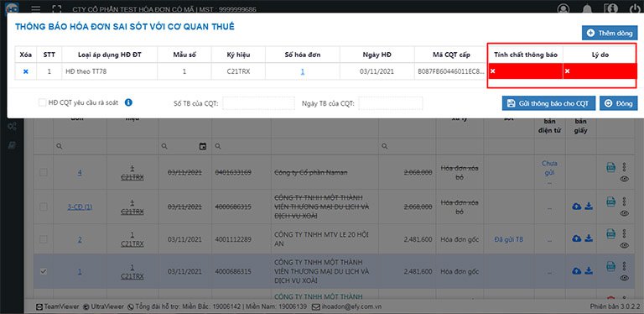Click the Gửi thông báo cho CQT button
644x314 pixels.
[548, 103]
